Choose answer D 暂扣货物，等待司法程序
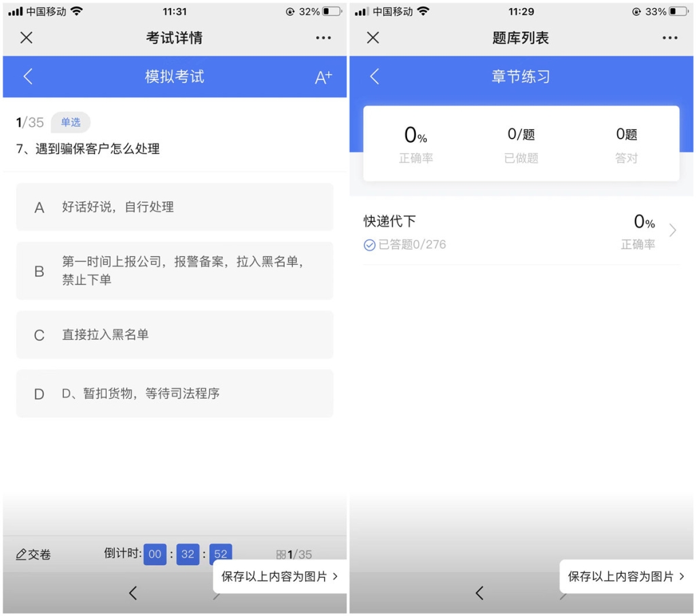This screenshot has width=696, height=616. point(175,393)
